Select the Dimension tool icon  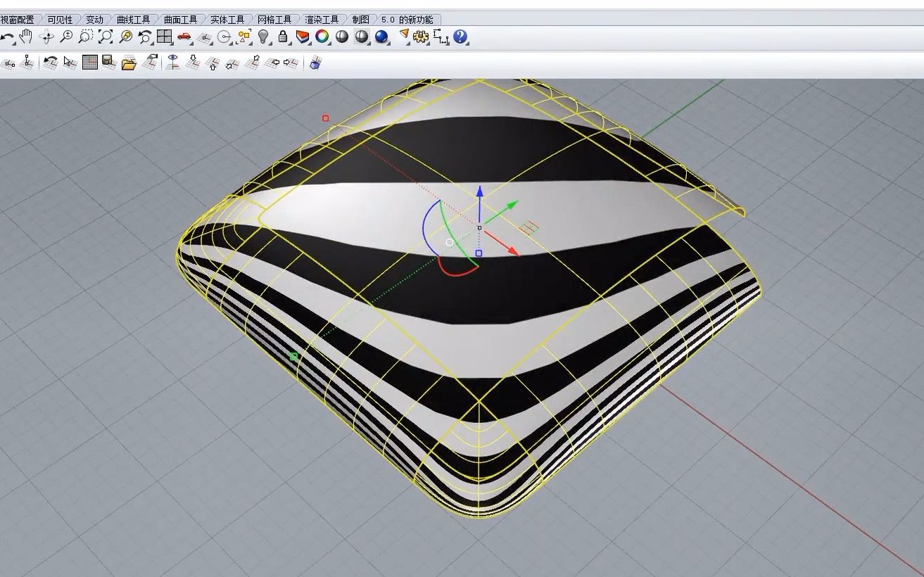point(441,37)
